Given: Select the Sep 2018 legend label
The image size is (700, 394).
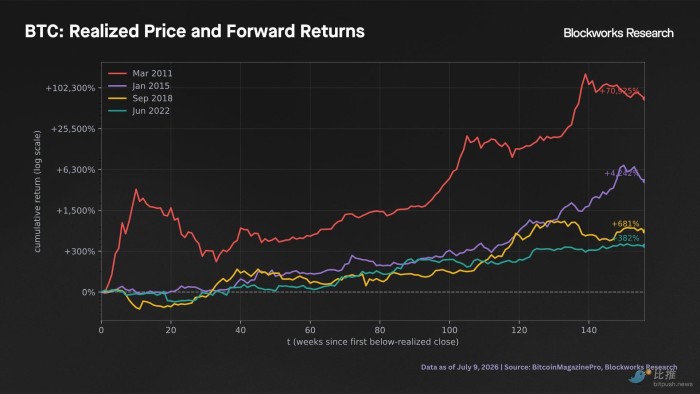Looking at the screenshot, I should 152,98.
